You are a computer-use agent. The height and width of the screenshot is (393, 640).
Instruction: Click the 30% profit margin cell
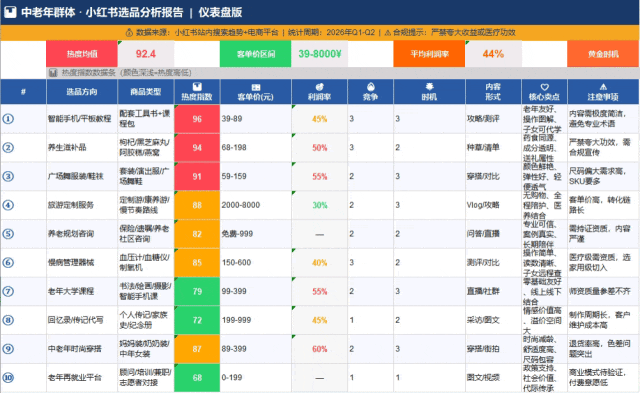[x=320, y=205]
